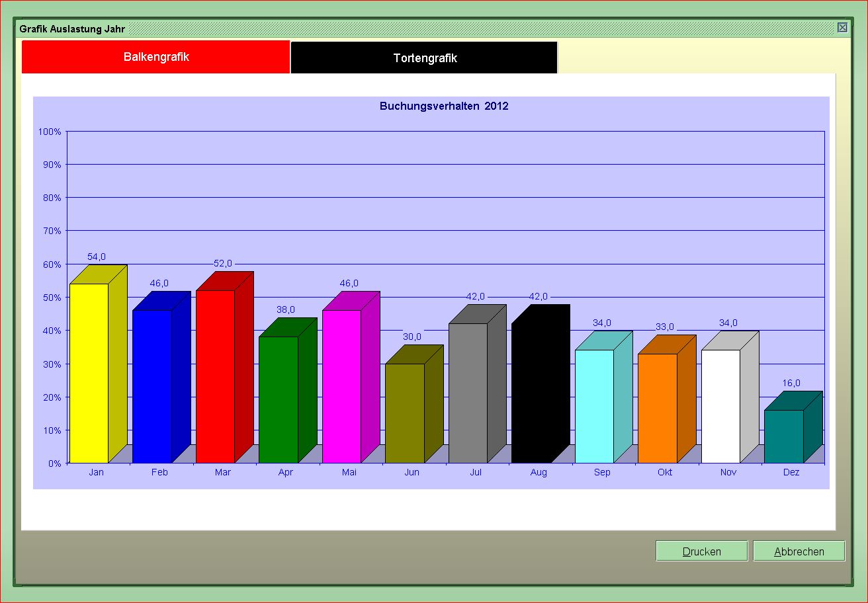Viewport: 868px width, 603px height.
Task: Click the 38,0 value label
Action: tap(286, 309)
